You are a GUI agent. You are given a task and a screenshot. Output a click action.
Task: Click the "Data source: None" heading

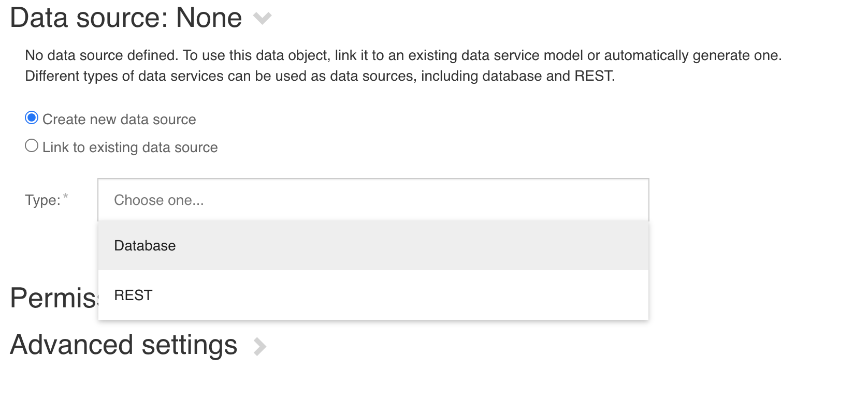[126, 18]
